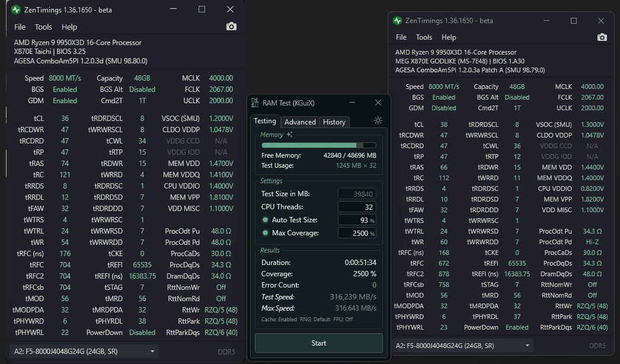
Task: Take screenshot with left ZenTimings camera icon
Action: pyautogui.click(x=231, y=27)
